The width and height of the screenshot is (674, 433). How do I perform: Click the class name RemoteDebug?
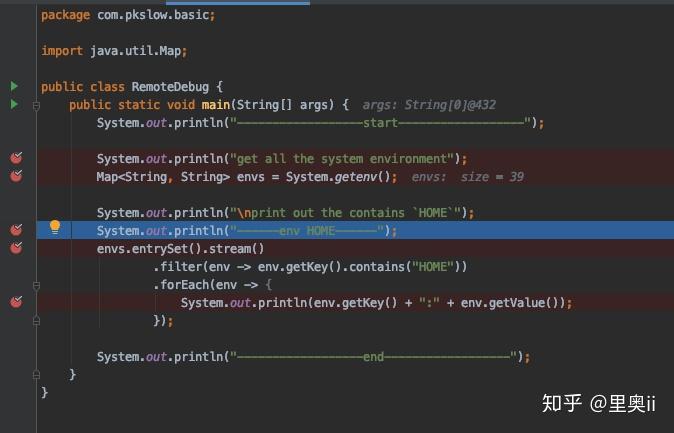click(170, 87)
